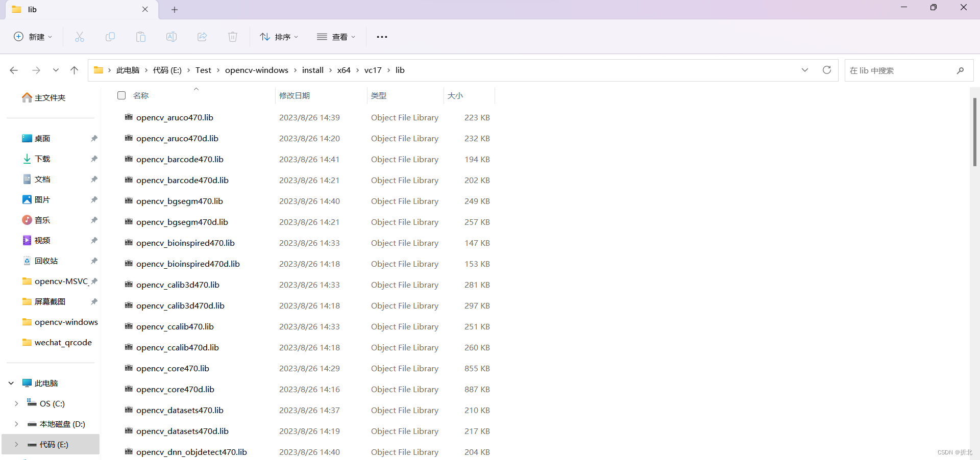The image size is (980, 460).
Task: Click the Paste toolbar icon
Action: 141,37
